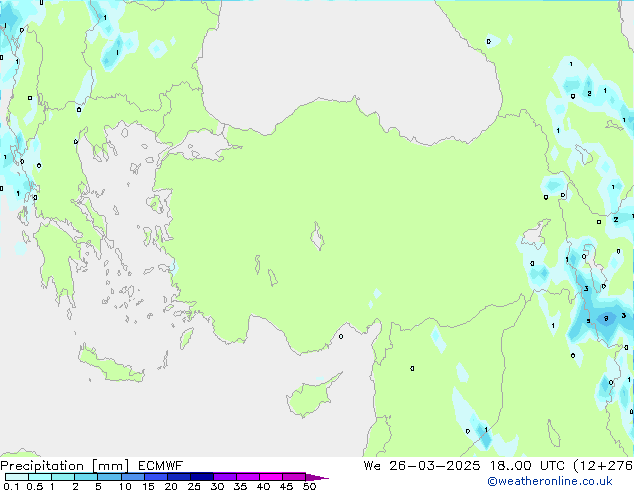Select the 25–30 mm dark navy swatch

[202, 477]
